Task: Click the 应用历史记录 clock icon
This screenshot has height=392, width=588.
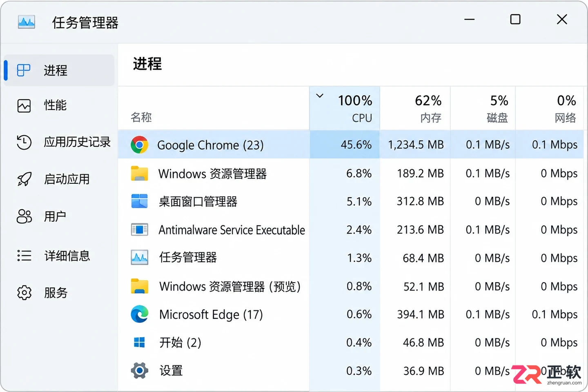Action: point(24,142)
